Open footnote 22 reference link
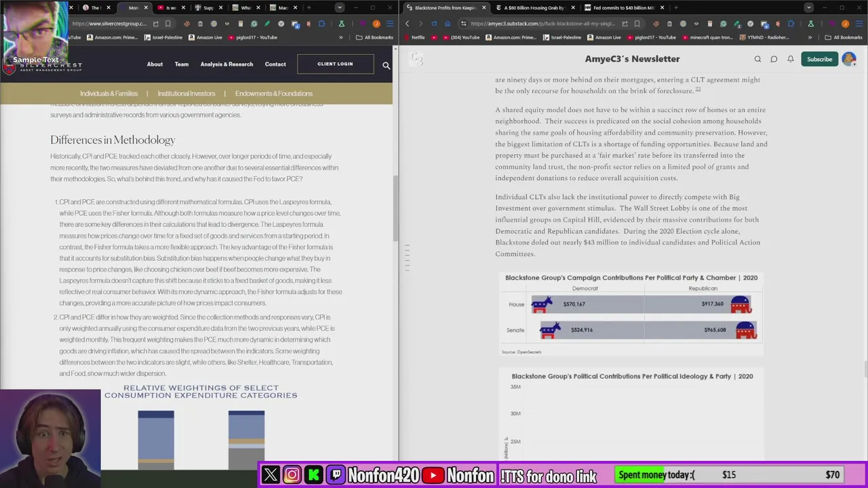The width and height of the screenshot is (868, 488). click(698, 89)
